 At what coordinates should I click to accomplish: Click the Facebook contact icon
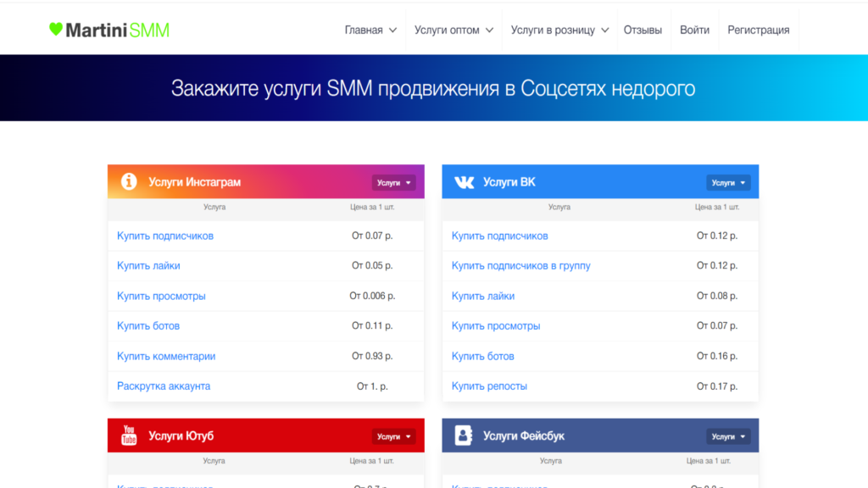[x=464, y=435]
